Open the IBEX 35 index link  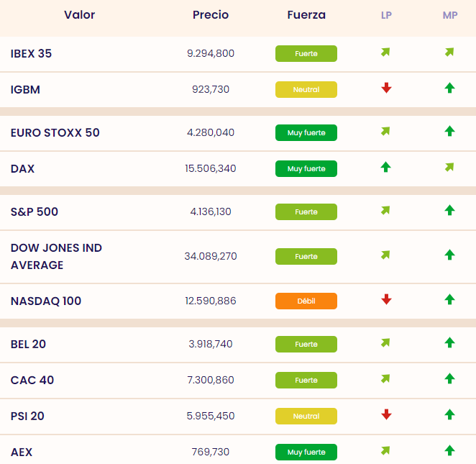click(x=32, y=53)
